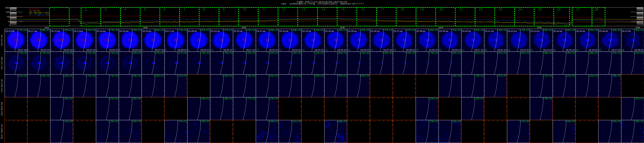Click the yellow "25-100 keV (-27)" legend entry

(39, 13)
